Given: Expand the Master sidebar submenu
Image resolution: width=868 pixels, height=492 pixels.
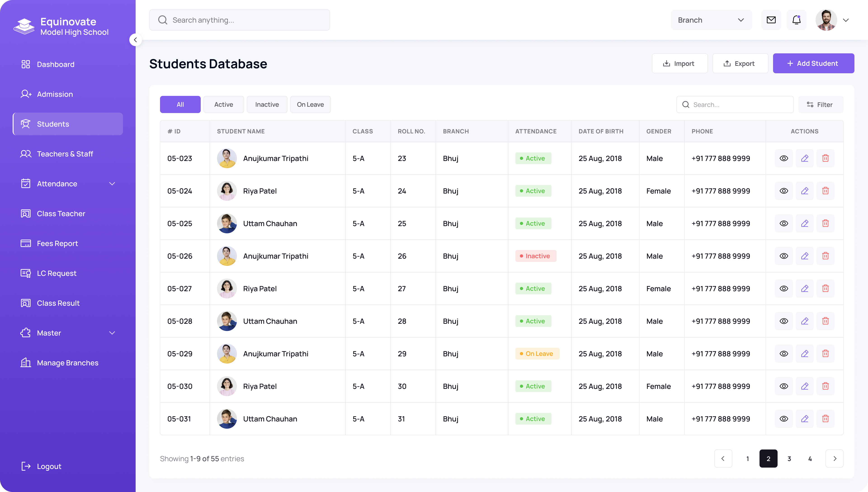Looking at the screenshot, I should tap(112, 333).
